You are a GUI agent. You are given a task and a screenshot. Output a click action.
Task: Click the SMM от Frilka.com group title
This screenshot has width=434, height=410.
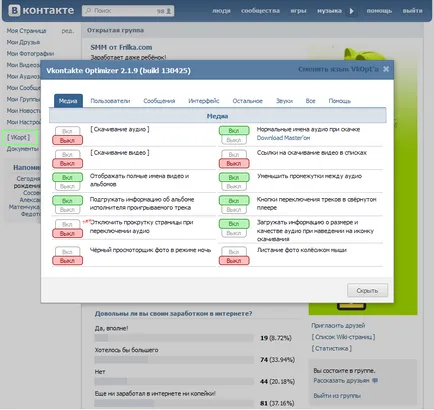(121, 47)
